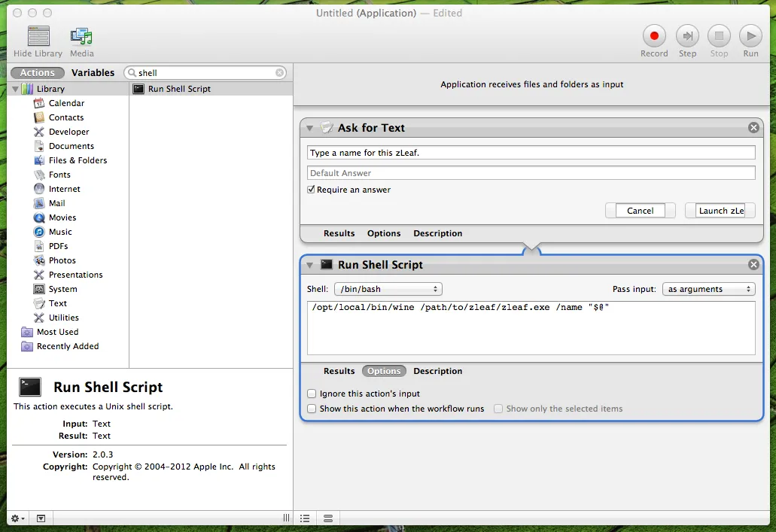Open the Utilities actions category

[62, 318]
